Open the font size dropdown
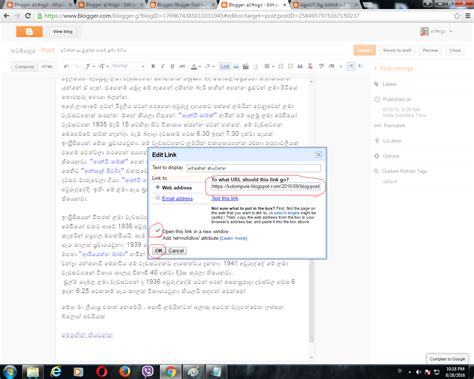 pyautogui.click(x=103, y=67)
